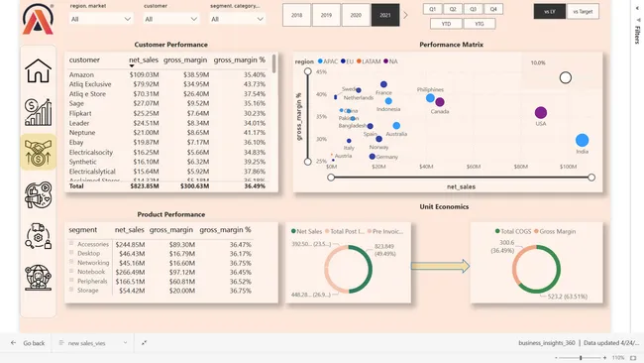Open the Marketing view megaphone icon
644x363 pixels.
38,194
